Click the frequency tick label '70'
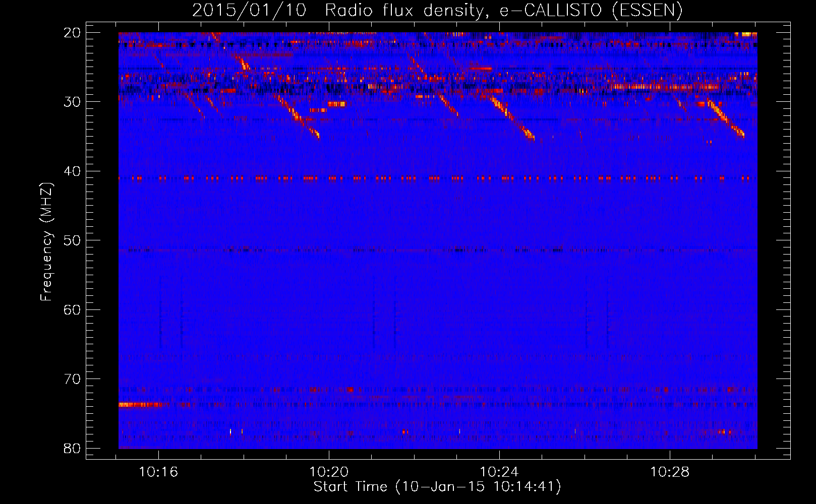The image size is (816, 504). coord(72,379)
